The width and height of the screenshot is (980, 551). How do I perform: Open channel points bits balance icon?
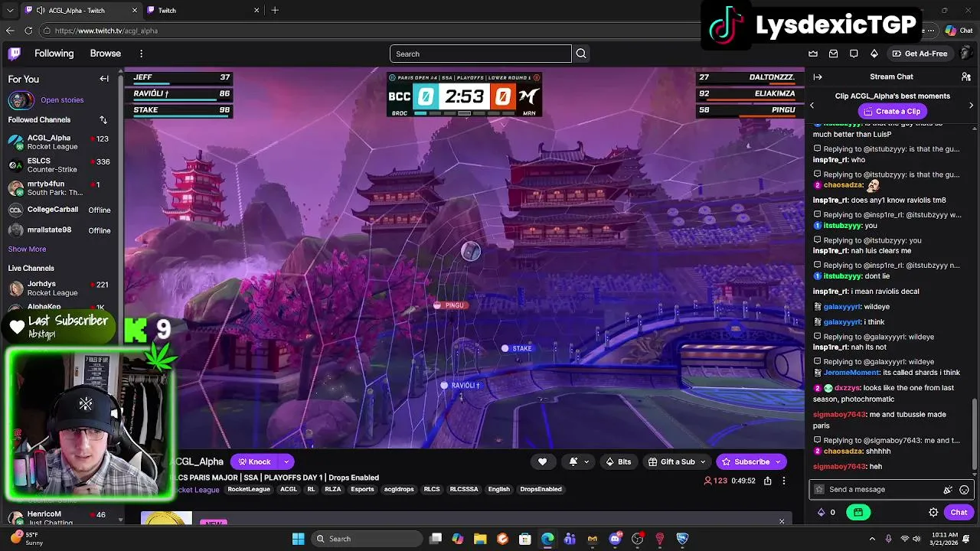click(x=822, y=512)
